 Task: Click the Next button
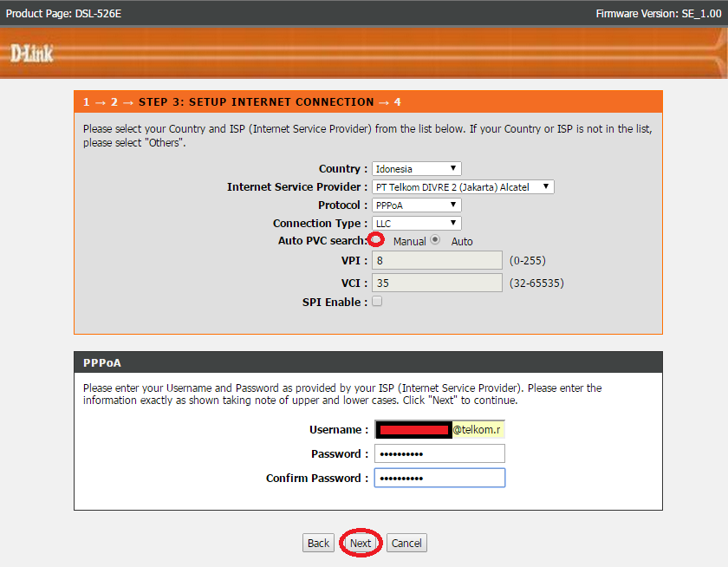tap(361, 543)
